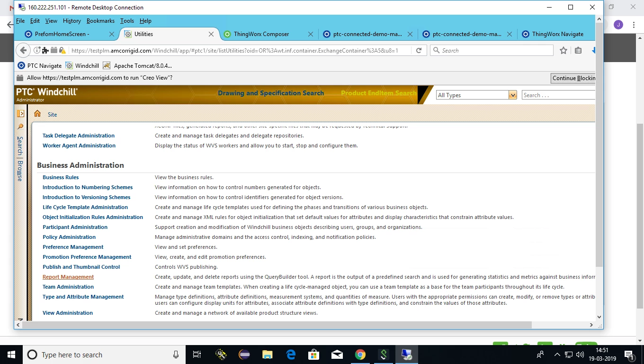The height and width of the screenshot is (364, 644).
Task: Click the Windchill home house icon
Action: [x=37, y=114]
